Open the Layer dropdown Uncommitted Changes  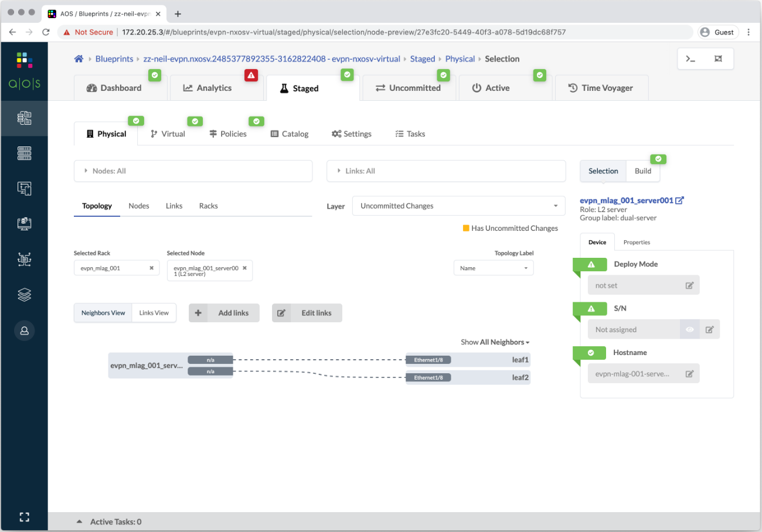458,206
